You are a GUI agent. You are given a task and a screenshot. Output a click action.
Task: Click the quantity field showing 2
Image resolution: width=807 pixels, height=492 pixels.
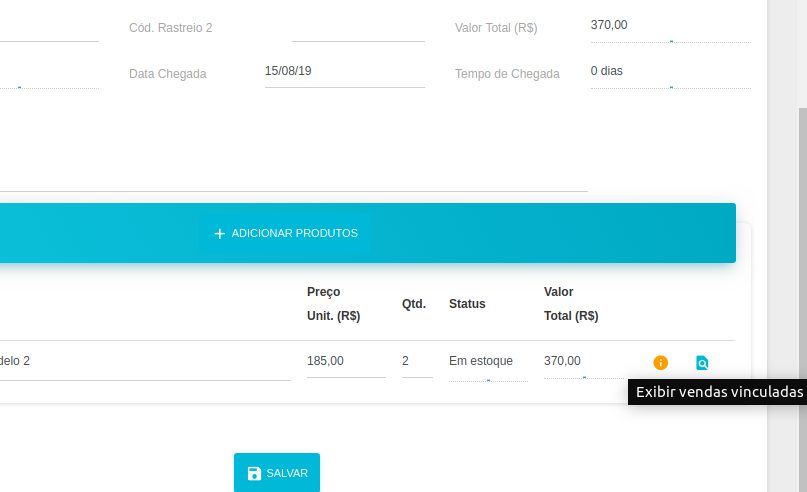click(x=417, y=363)
